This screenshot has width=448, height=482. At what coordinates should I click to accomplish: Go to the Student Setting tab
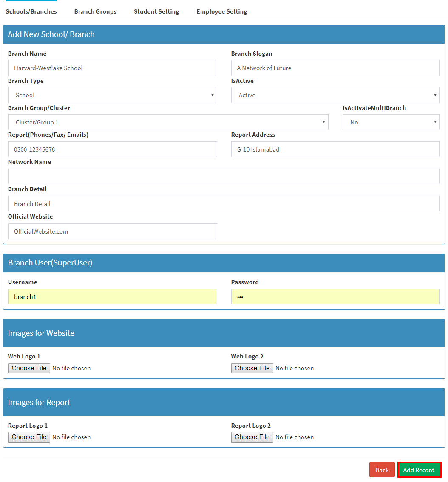point(156,11)
